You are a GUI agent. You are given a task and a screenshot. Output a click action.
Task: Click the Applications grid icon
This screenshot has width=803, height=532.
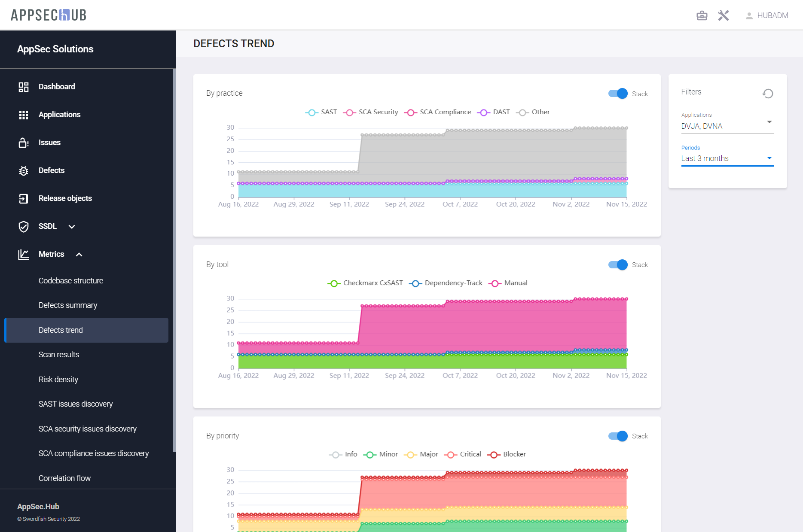(24, 115)
